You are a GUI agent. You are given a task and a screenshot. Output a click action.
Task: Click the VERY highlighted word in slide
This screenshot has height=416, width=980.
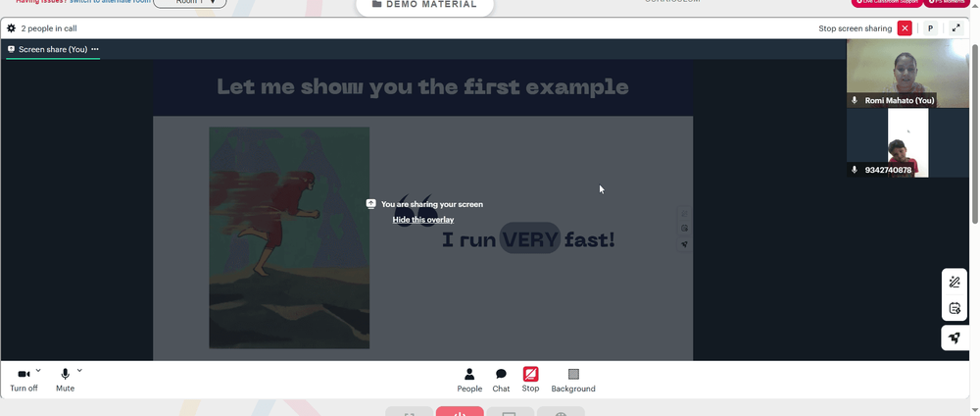point(530,239)
